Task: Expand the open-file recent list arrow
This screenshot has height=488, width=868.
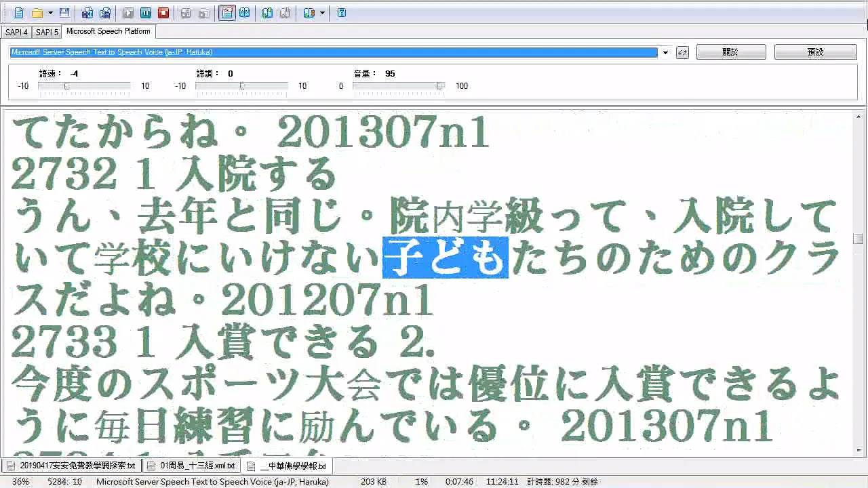Action: click(x=50, y=13)
